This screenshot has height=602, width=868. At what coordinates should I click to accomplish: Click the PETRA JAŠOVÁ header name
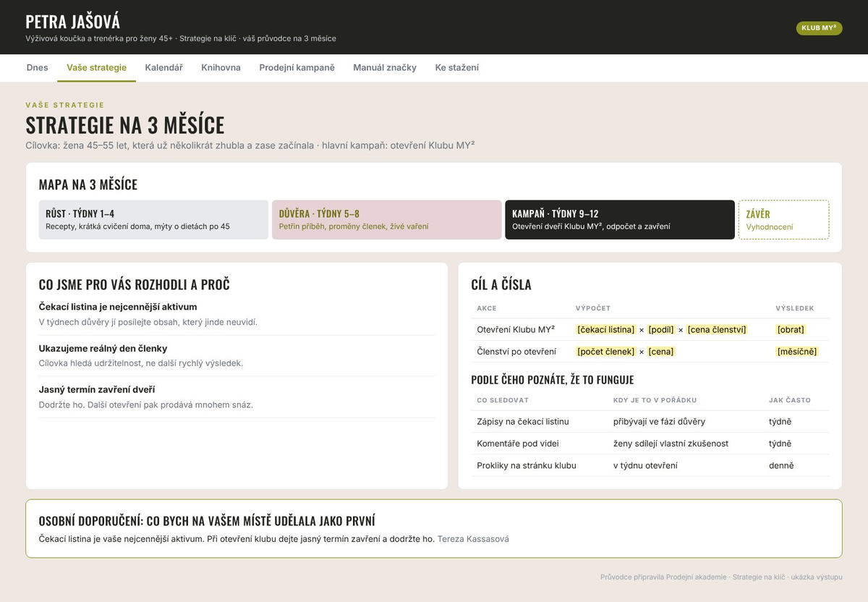coord(72,22)
